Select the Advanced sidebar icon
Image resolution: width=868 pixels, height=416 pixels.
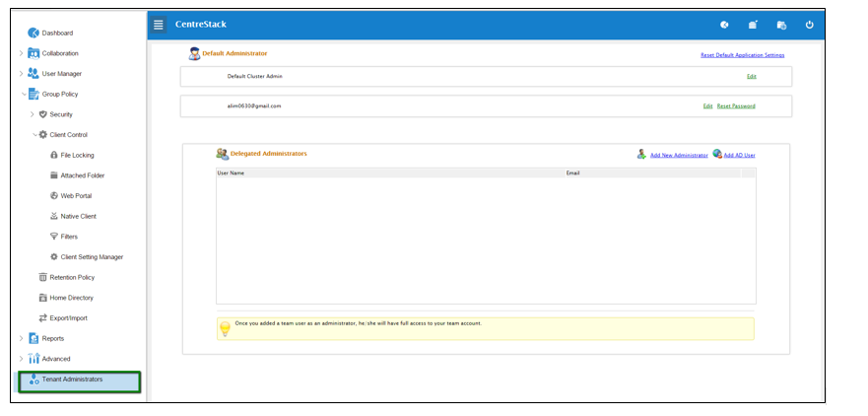point(33,359)
